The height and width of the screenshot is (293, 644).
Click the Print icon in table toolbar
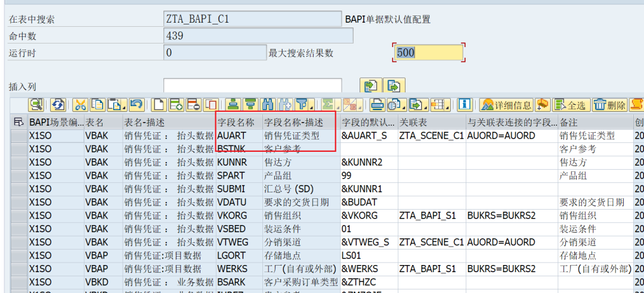coord(376,105)
